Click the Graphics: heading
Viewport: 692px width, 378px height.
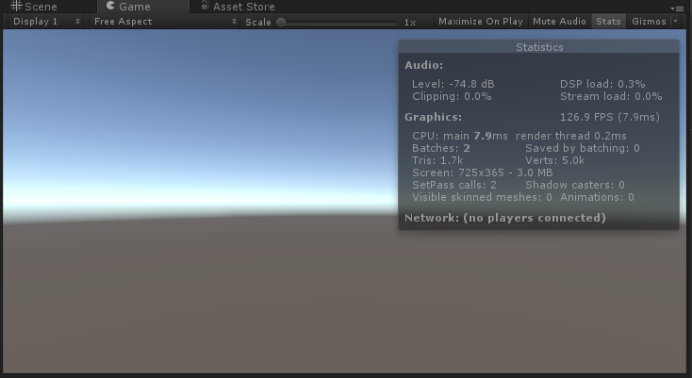click(x=433, y=117)
